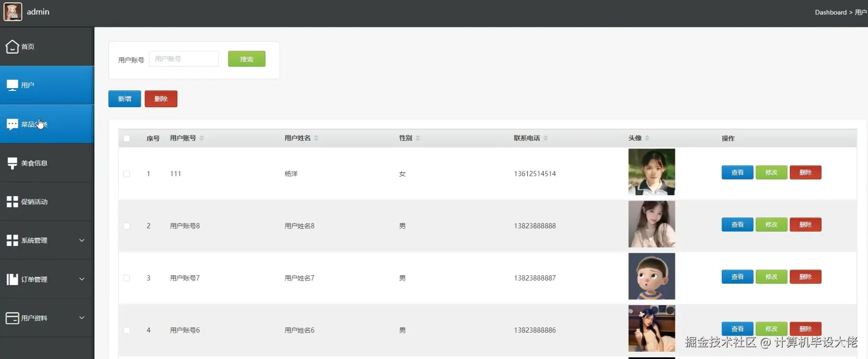Sort by 用户姓名 column arrows

click(316, 138)
